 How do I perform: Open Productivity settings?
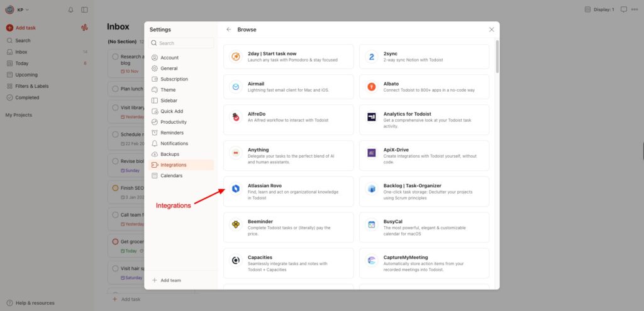click(181, 122)
